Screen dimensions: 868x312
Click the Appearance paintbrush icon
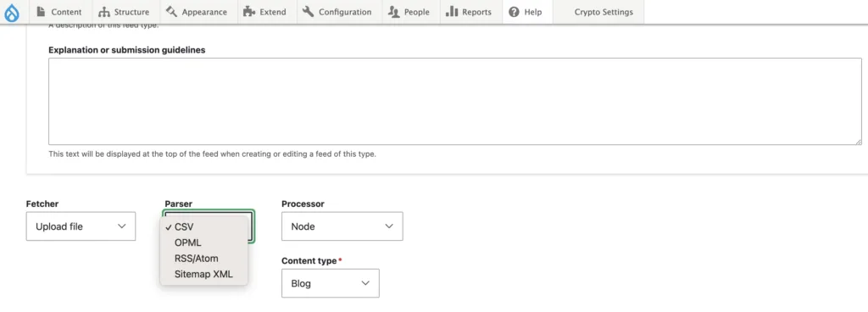[x=171, y=12]
